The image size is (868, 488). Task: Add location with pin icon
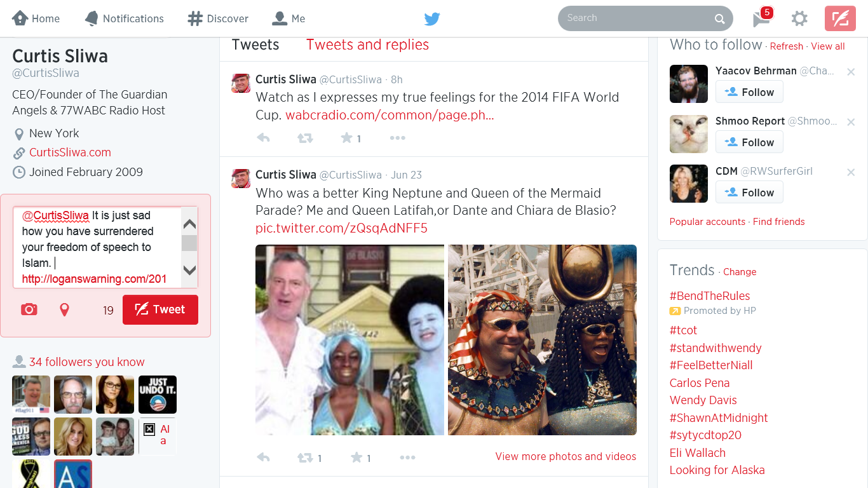coord(64,309)
